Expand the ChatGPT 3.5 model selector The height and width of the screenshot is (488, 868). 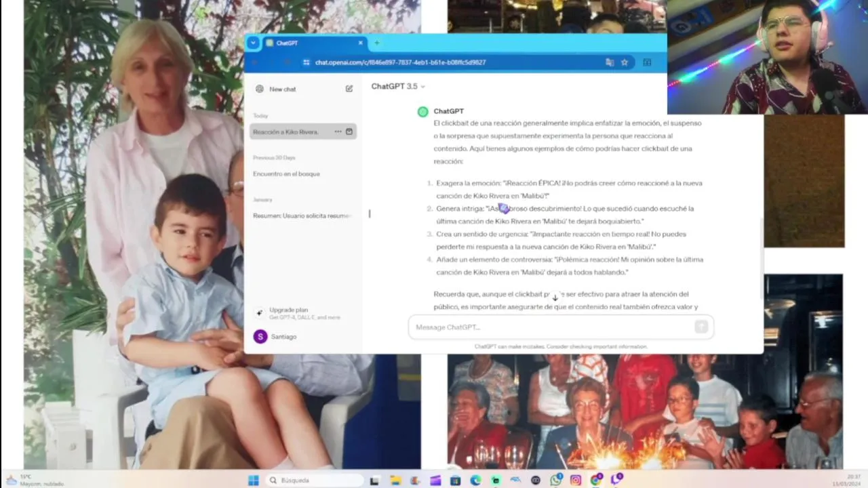click(398, 86)
